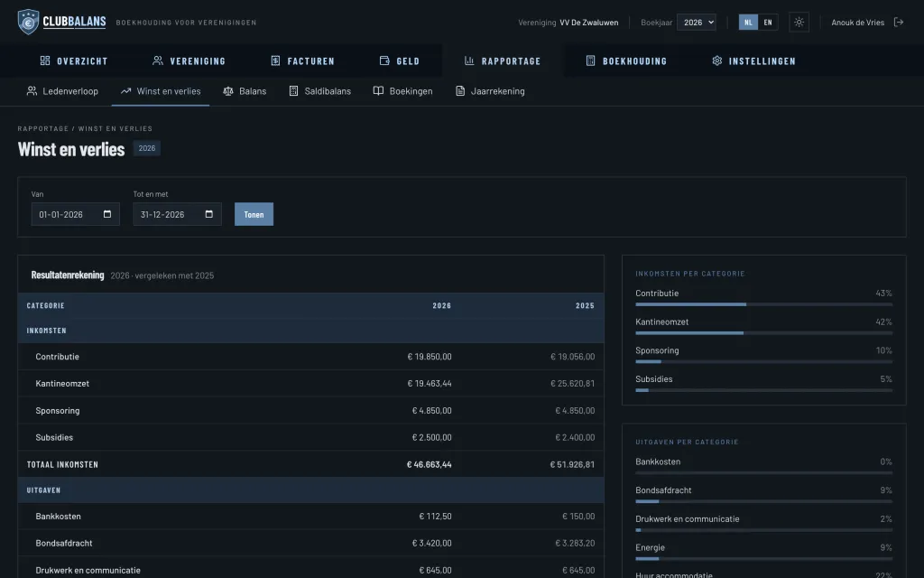924x578 pixels.
Task: Click the Vereniging people icon
Action: (157, 61)
